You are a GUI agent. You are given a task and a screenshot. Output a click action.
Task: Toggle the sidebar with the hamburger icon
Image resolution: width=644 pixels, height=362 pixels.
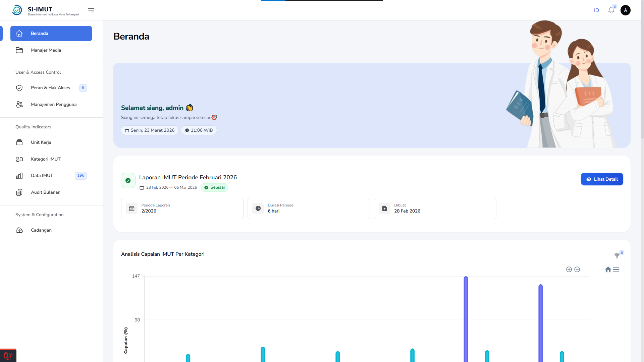tap(91, 10)
